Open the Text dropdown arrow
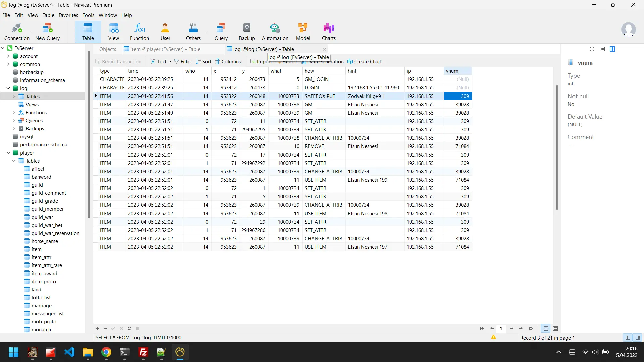The height and width of the screenshot is (362, 644). pyautogui.click(x=170, y=62)
